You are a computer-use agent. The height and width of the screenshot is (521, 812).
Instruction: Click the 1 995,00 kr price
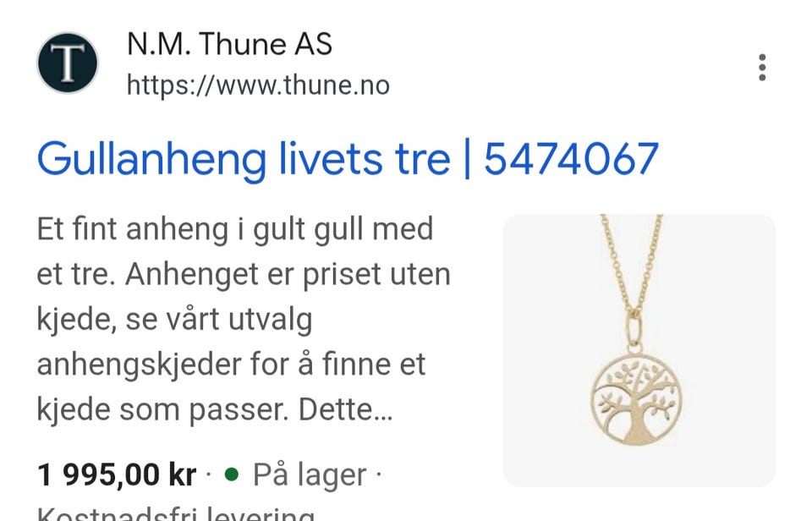[x=117, y=474]
